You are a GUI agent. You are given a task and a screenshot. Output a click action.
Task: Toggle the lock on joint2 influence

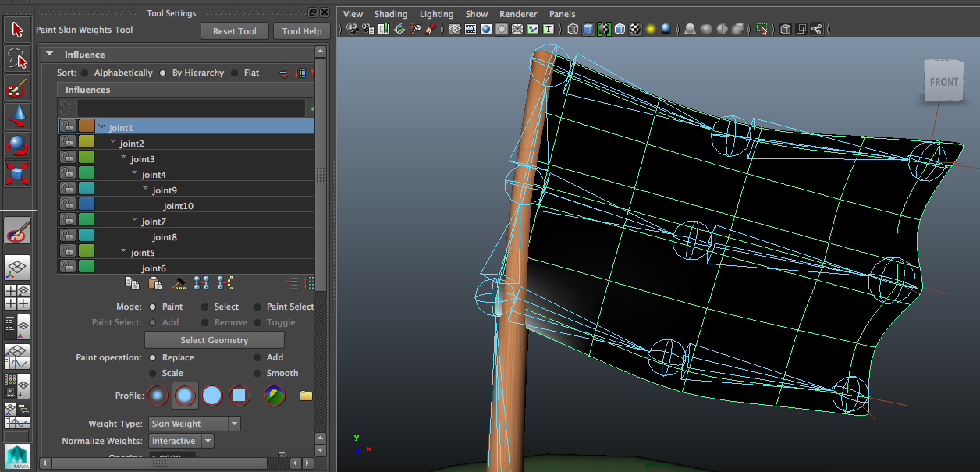tap(68, 141)
